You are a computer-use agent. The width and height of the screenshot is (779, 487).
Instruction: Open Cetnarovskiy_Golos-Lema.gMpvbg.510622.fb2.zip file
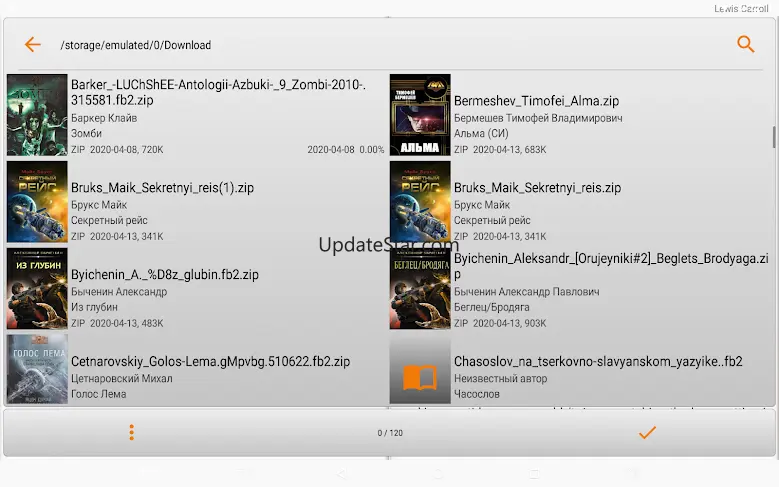point(210,361)
